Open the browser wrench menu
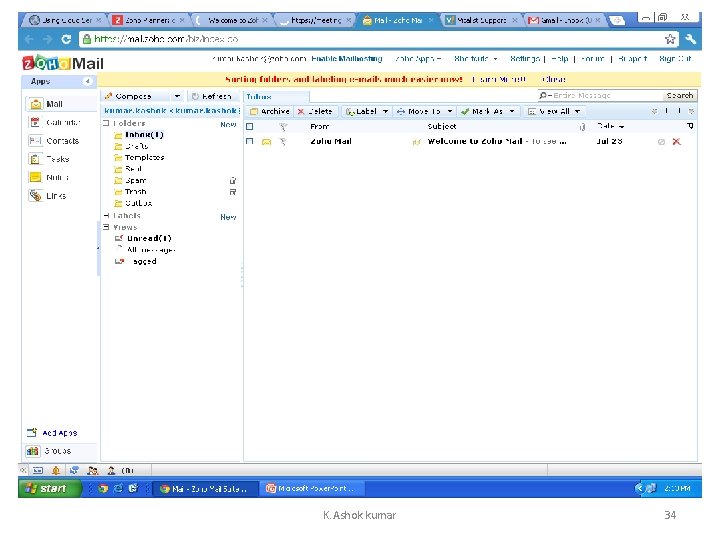 click(691, 39)
